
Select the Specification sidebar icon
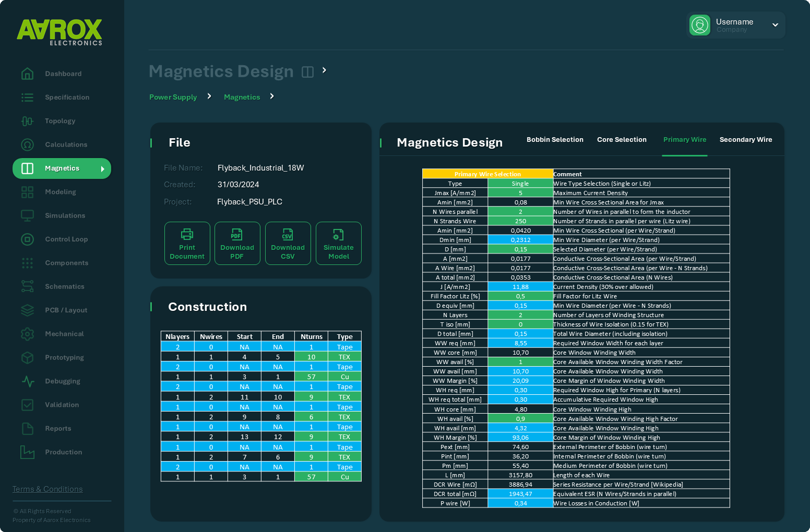(27, 97)
